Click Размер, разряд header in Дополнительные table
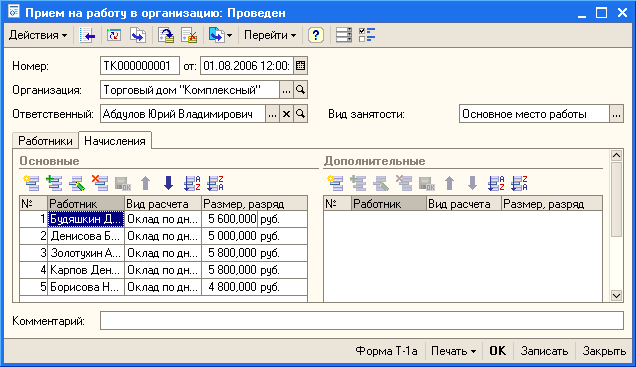 pos(552,204)
